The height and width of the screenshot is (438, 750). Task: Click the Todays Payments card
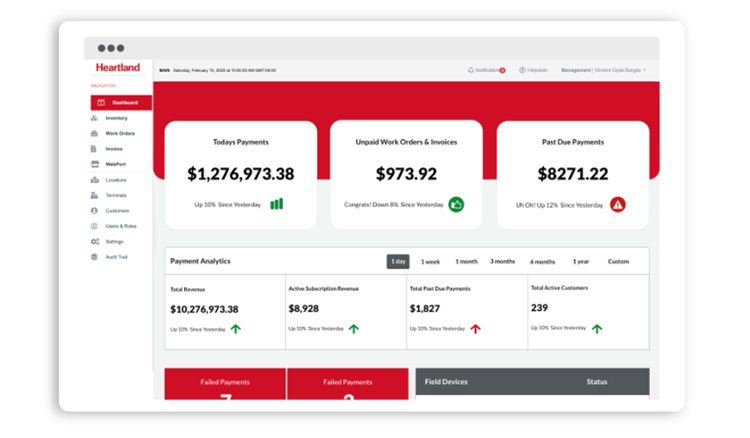241,172
